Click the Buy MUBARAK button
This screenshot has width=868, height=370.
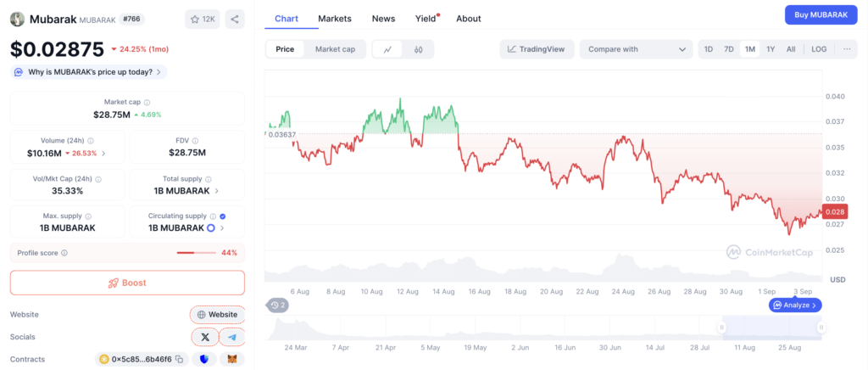click(x=821, y=15)
